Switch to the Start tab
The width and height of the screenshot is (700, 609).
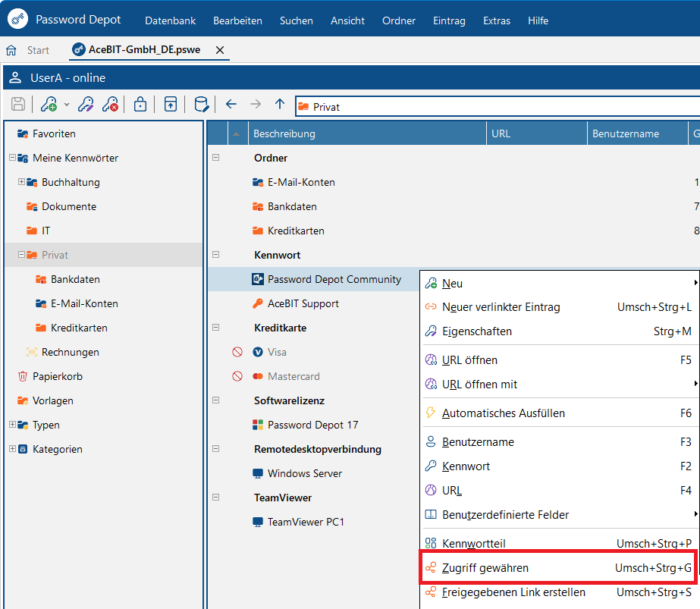pos(38,50)
